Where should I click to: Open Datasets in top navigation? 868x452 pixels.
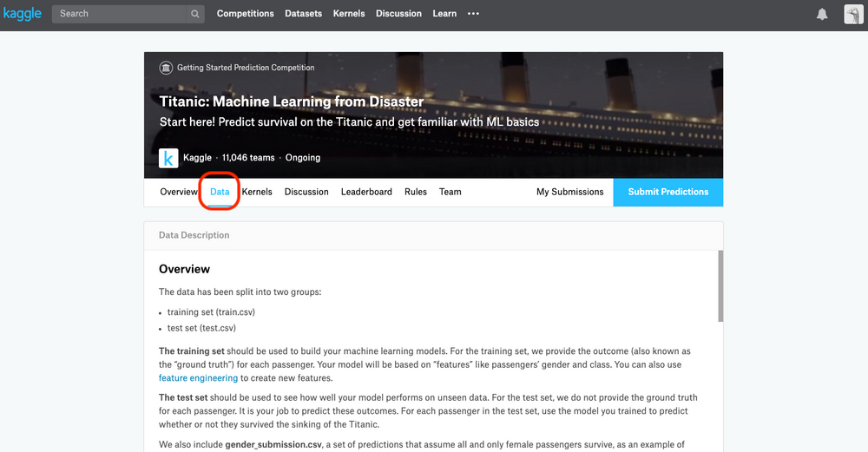coord(303,13)
